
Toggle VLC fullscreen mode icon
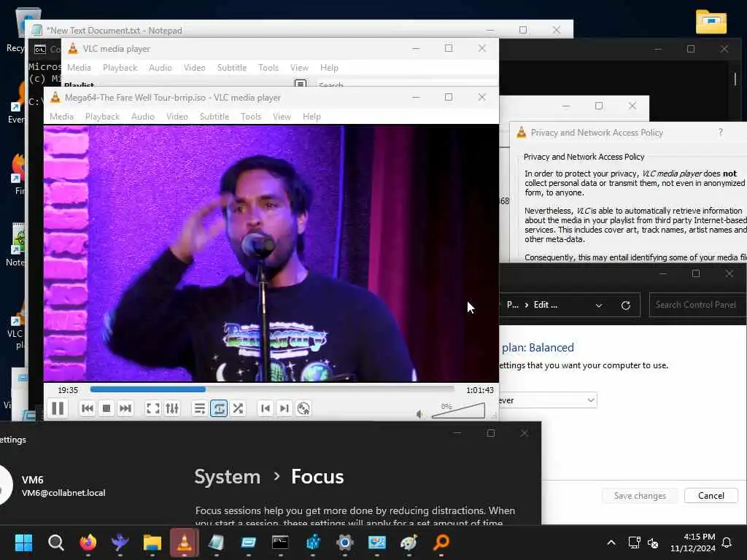(x=152, y=408)
